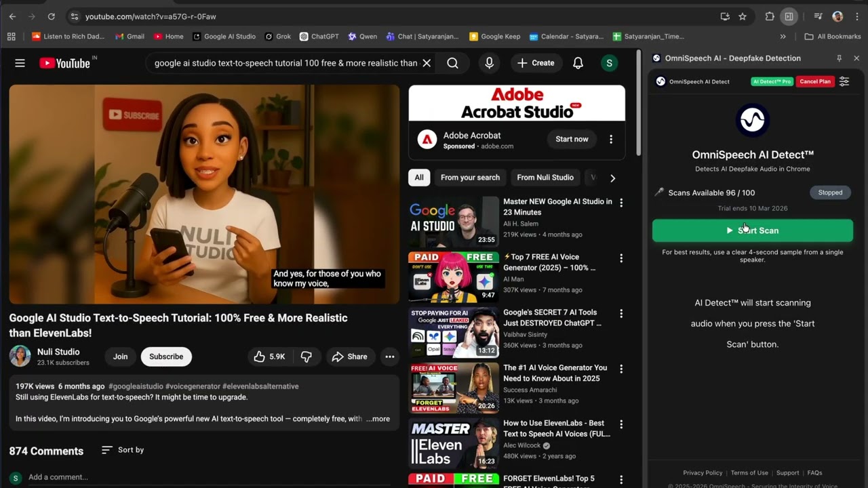The height and width of the screenshot is (488, 868).
Task: Pin the OmniSpeech AI side panel
Action: click(839, 58)
